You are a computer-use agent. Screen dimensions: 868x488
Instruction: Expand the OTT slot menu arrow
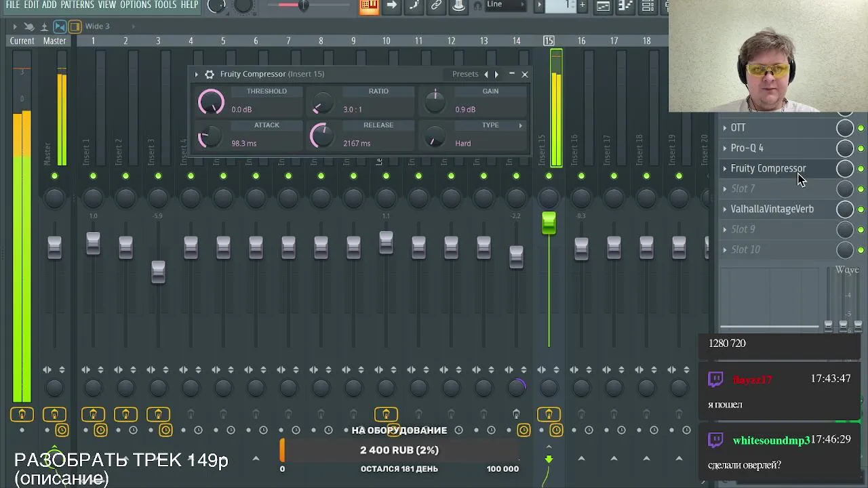pos(725,127)
